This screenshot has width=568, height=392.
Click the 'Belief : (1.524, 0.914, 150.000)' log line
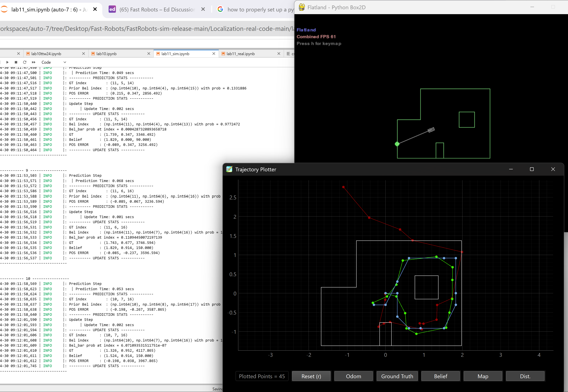[x=111, y=355]
